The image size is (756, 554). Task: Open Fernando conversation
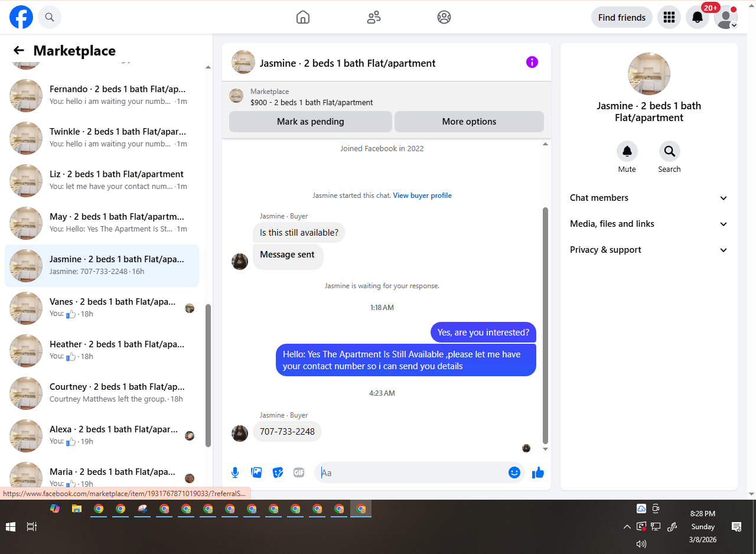(102, 96)
